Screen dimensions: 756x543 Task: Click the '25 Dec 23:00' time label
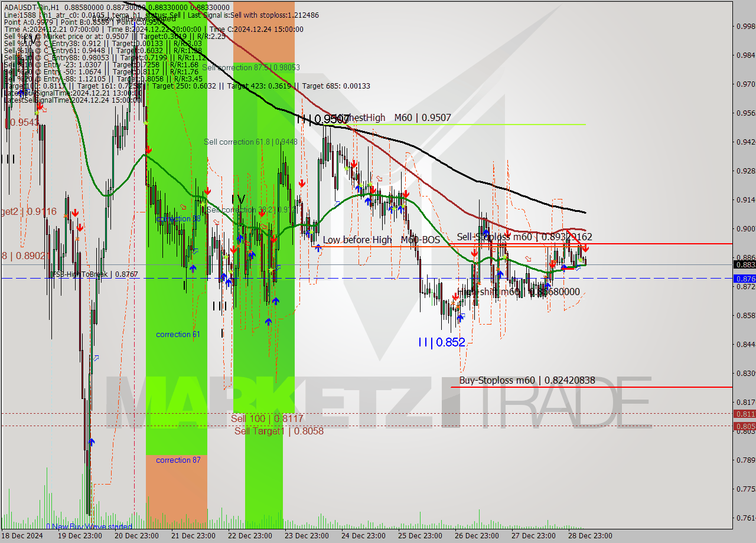420,536
